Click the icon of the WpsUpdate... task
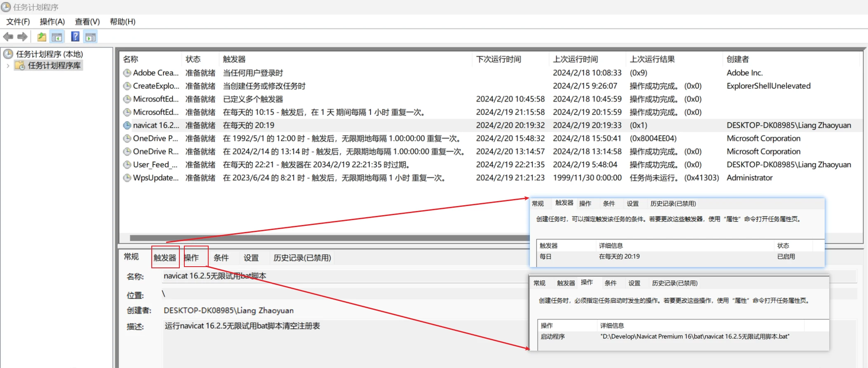 (x=127, y=178)
